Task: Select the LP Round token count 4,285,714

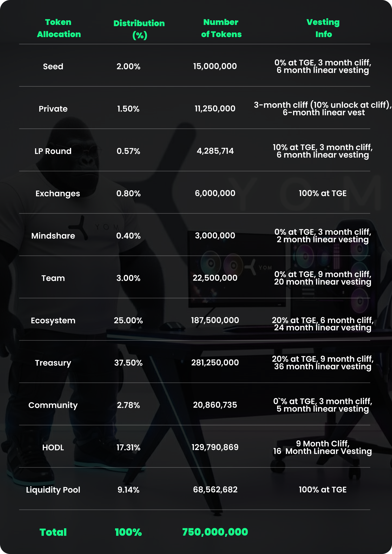Action: (x=215, y=151)
